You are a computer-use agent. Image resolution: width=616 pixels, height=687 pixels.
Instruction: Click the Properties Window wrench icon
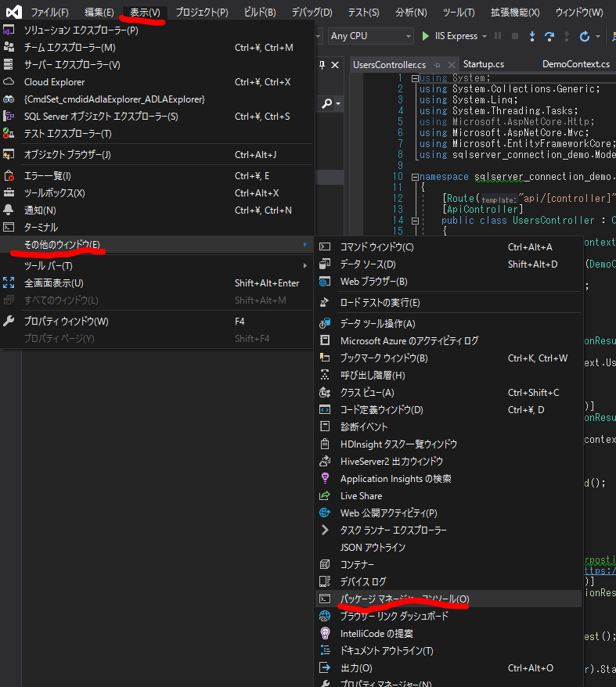9,321
